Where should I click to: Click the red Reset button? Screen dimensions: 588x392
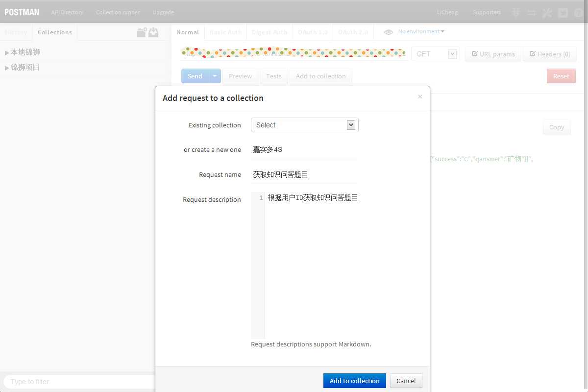click(x=561, y=76)
